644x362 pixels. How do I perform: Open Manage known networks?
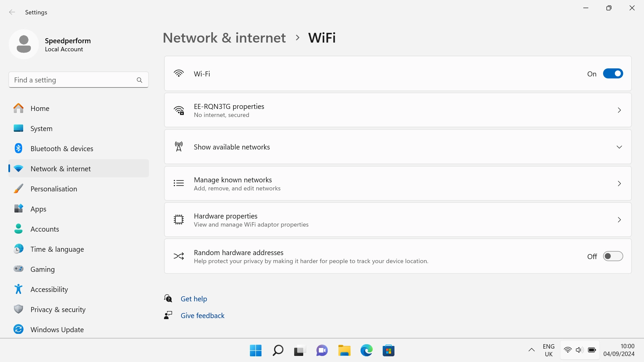tap(619, 183)
